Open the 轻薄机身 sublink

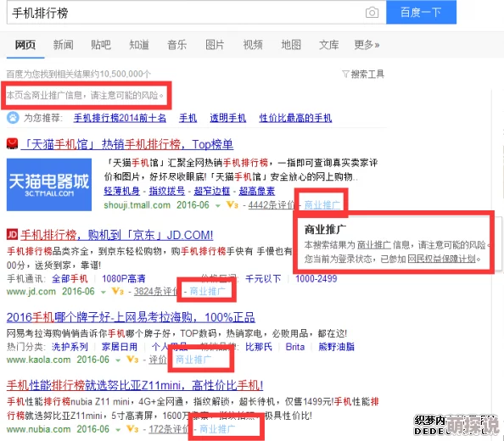tap(122, 191)
